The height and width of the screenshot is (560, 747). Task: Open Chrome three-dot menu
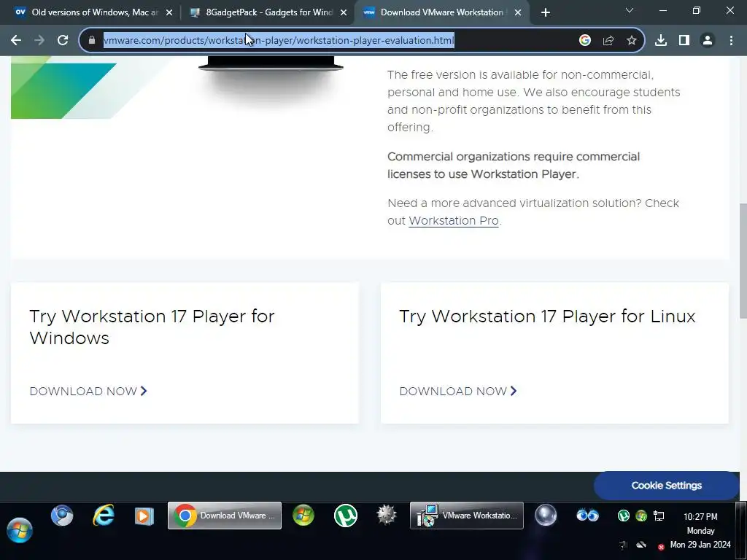731,41
